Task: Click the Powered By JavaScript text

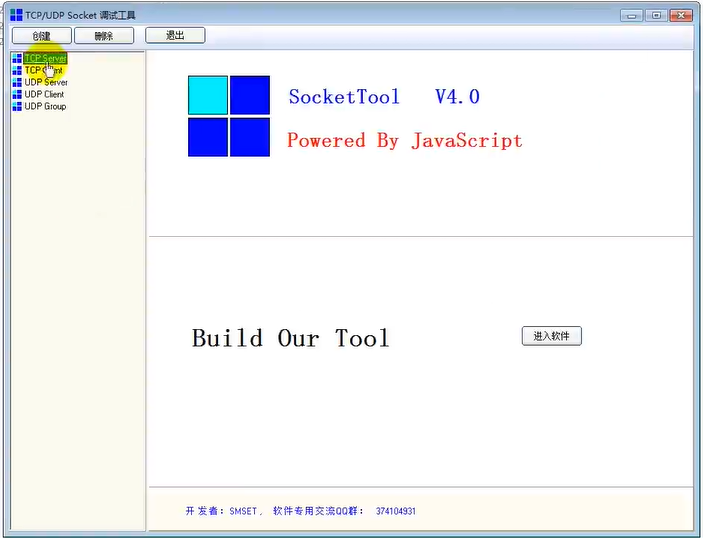Action: point(404,140)
